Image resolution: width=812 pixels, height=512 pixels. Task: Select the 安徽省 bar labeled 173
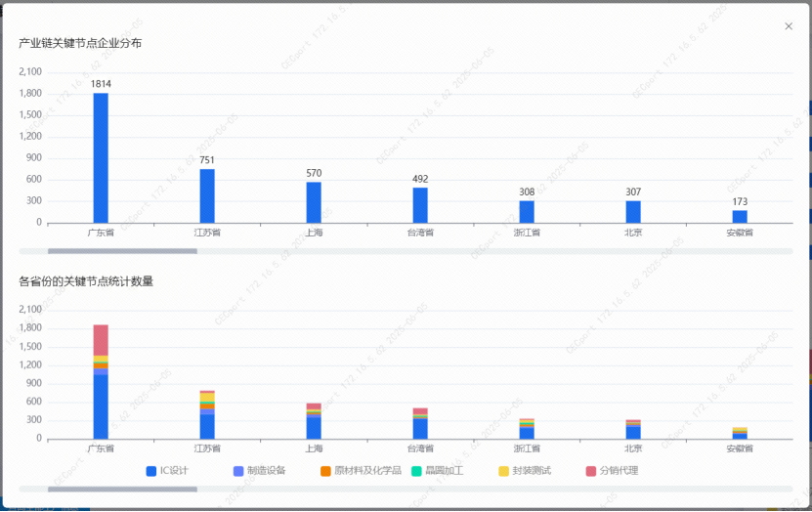[740, 216]
